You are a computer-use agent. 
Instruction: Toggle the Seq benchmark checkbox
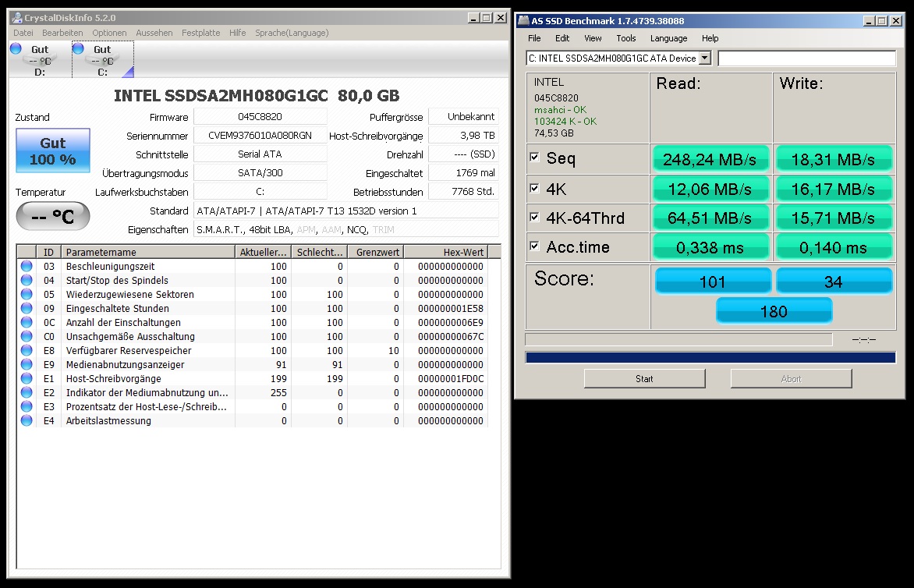click(534, 157)
